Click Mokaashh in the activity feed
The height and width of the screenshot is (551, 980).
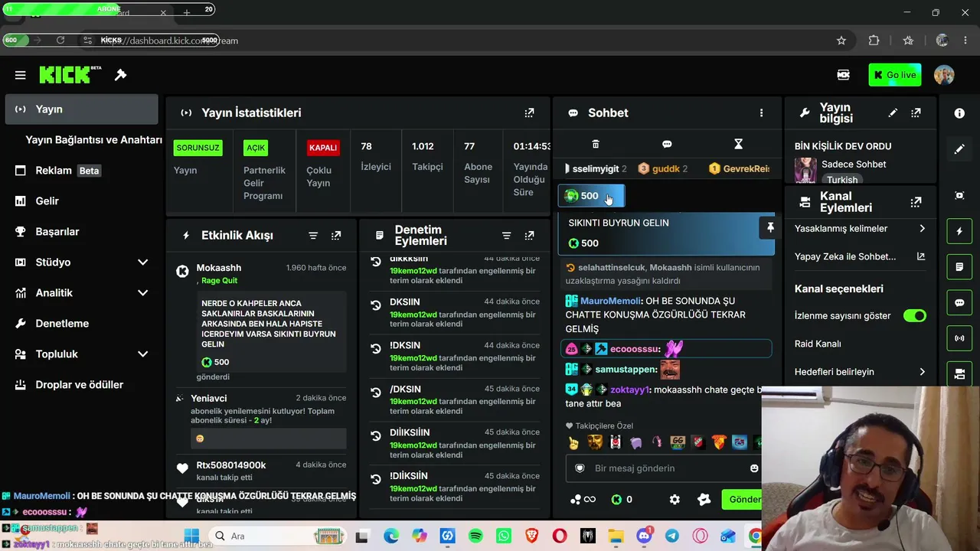coord(219,268)
